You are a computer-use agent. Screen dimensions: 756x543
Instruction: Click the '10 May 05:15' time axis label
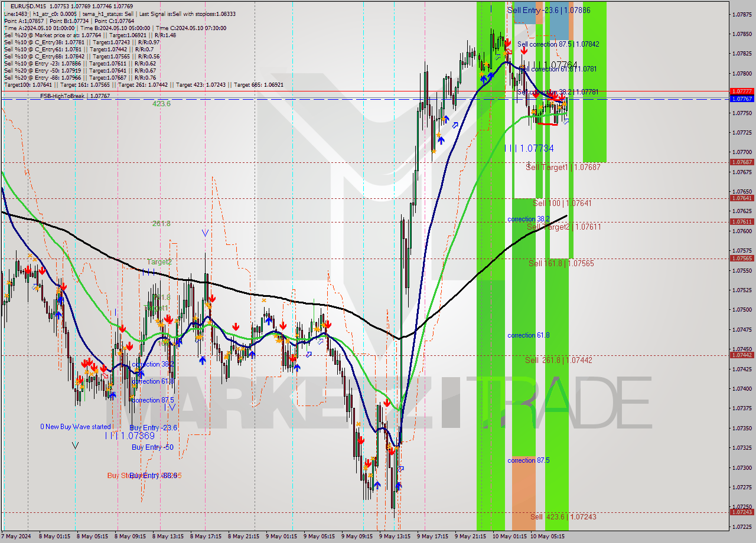click(548, 537)
